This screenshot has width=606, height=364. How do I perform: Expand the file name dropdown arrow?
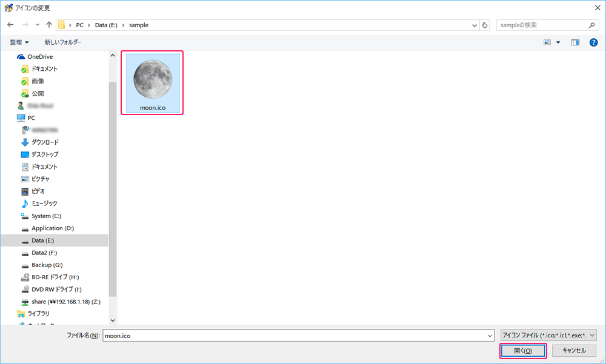point(490,336)
